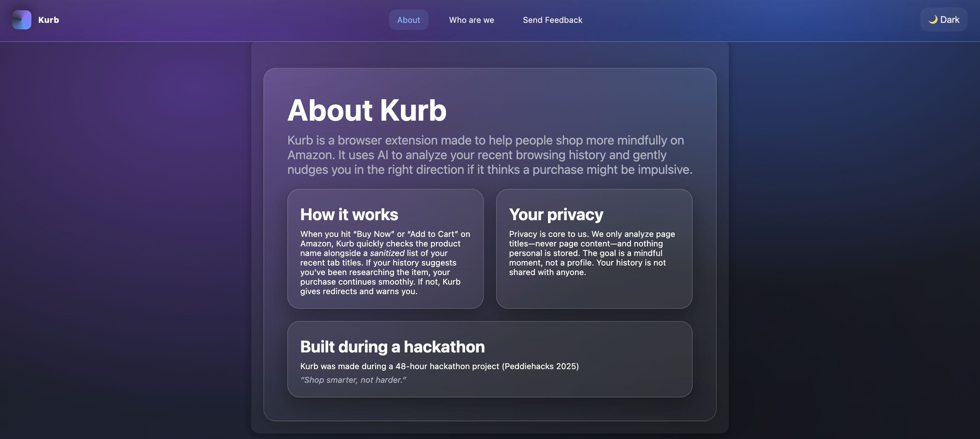Click the intro paragraph about the browser extension
This screenshot has height=439, width=980.
tap(489, 155)
